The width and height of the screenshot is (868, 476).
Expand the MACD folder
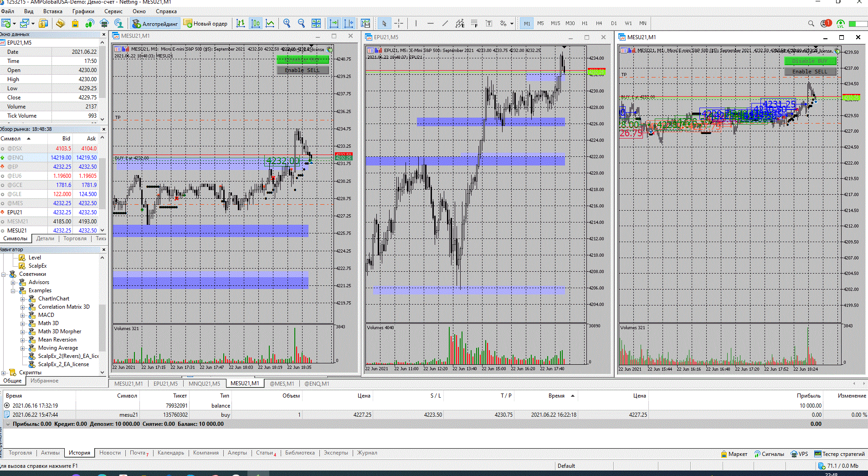[22, 315]
